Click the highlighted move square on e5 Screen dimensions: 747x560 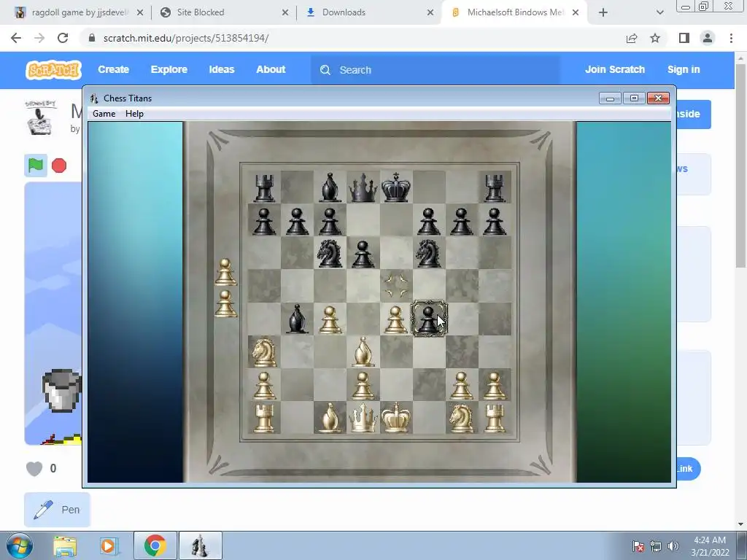tap(396, 286)
